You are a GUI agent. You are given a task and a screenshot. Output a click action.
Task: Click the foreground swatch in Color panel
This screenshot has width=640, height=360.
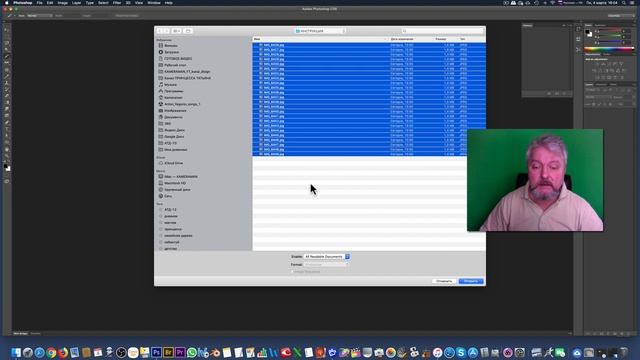[588, 32]
